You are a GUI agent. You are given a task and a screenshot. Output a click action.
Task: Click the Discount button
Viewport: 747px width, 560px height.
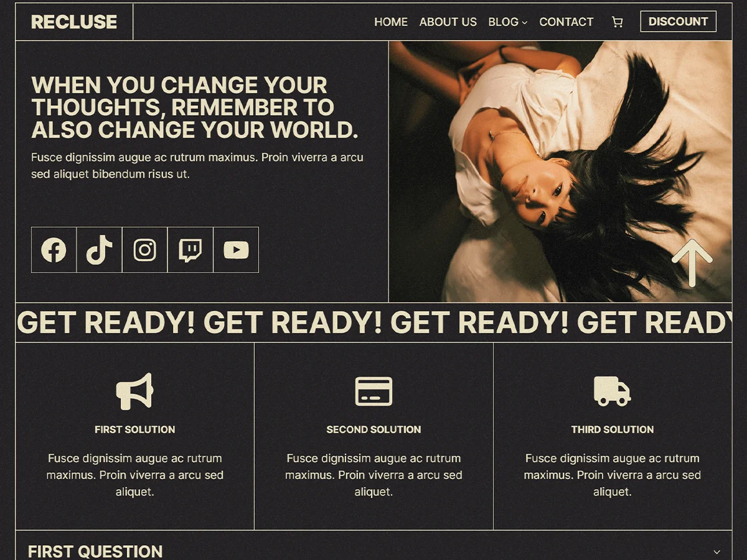[678, 21]
